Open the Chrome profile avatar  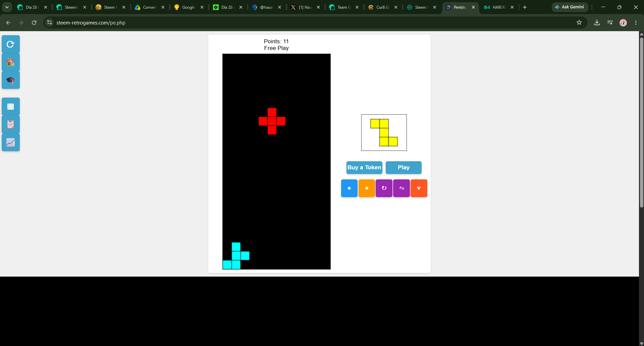click(x=623, y=22)
